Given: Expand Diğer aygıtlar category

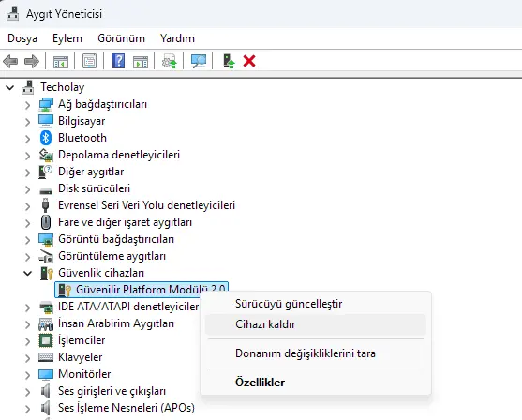Looking at the screenshot, I should 27,172.
